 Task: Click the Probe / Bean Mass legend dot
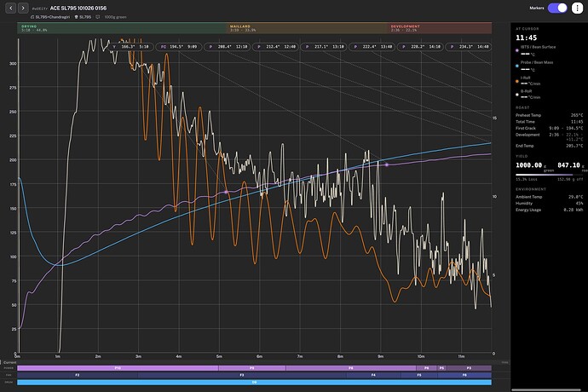[517, 66]
